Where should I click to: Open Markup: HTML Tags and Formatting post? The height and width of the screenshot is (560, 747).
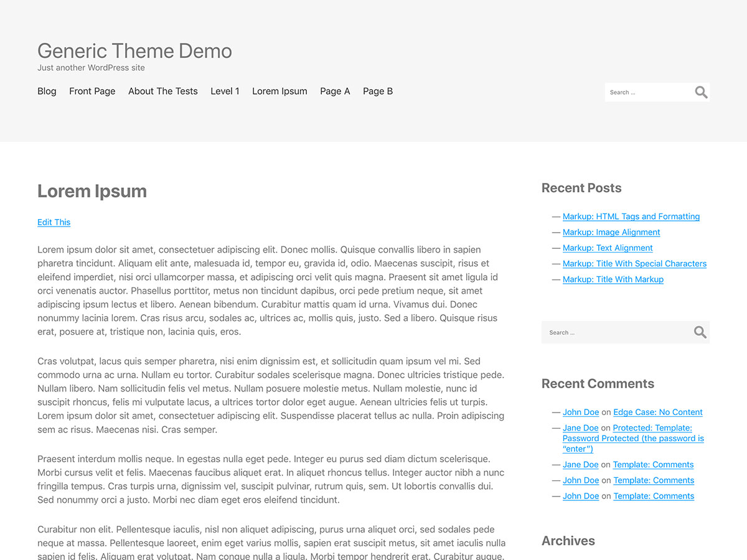[x=631, y=216]
